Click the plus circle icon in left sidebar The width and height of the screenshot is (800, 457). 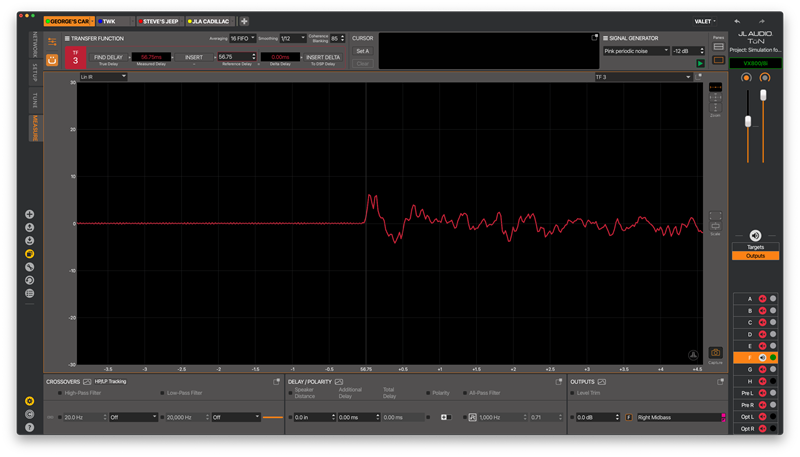(30, 214)
